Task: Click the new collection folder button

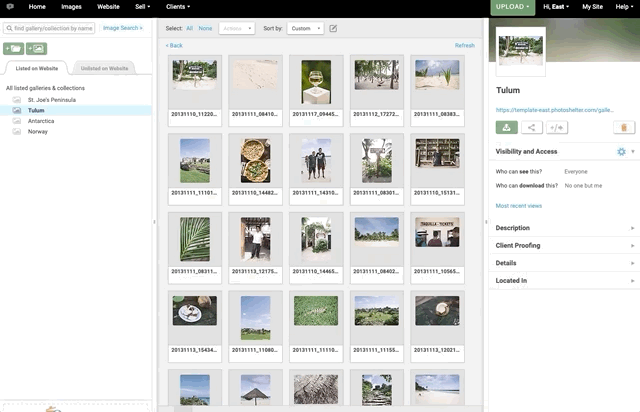Action: tap(13, 49)
